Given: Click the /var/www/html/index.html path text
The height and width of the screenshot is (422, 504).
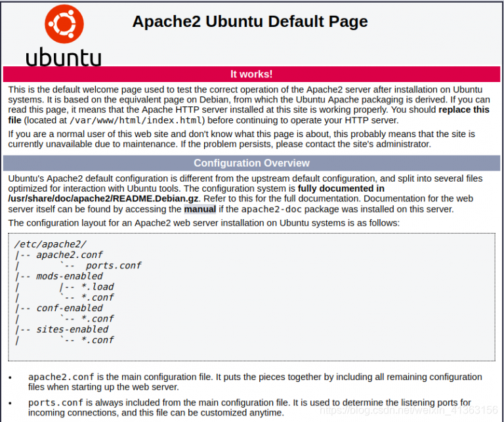Looking at the screenshot, I should pos(135,121).
